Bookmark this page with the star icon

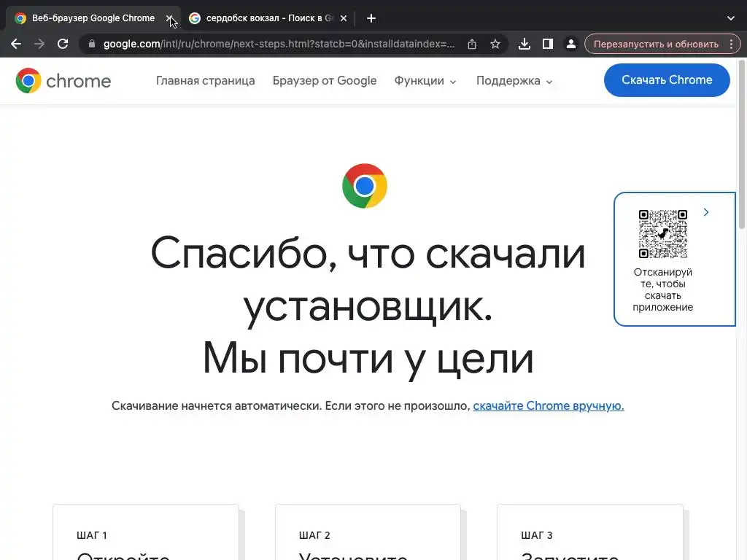495,44
